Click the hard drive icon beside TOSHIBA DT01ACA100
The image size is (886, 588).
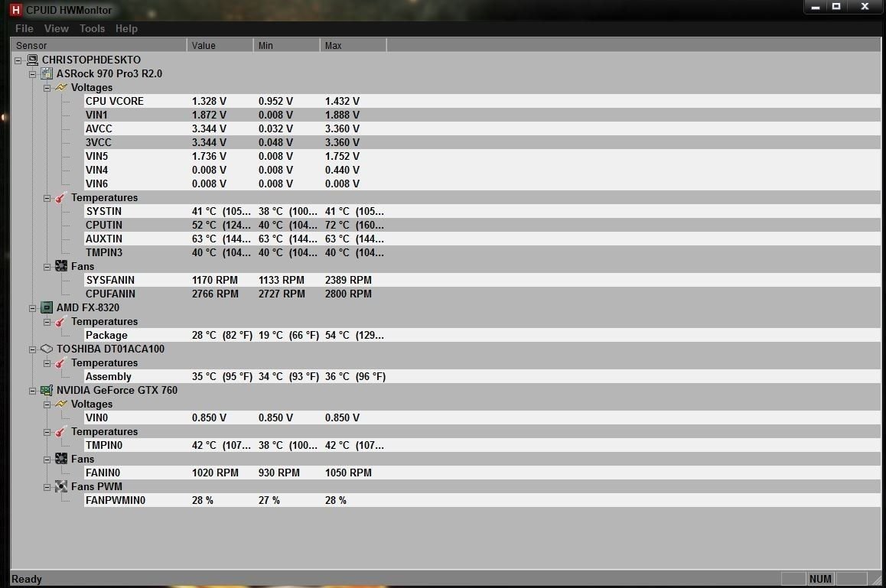[47, 349]
